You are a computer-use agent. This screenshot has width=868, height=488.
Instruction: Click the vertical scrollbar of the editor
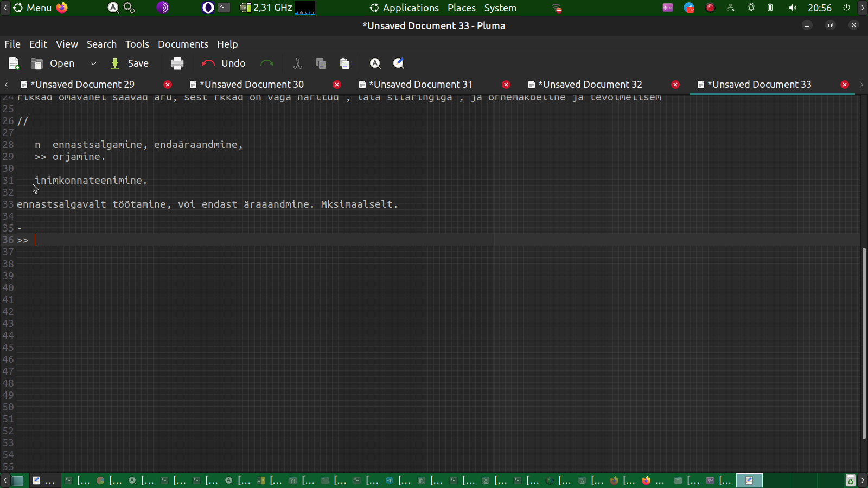tap(864, 343)
